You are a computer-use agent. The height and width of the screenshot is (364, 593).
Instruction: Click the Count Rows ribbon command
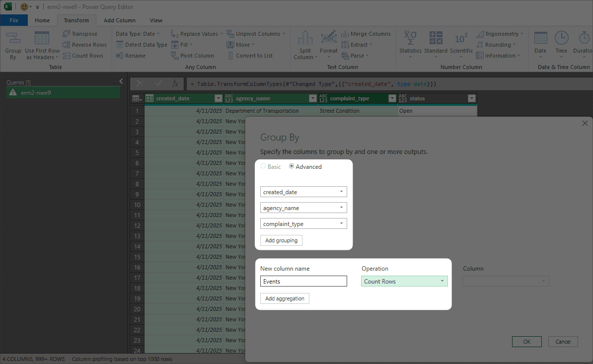coord(83,56)
